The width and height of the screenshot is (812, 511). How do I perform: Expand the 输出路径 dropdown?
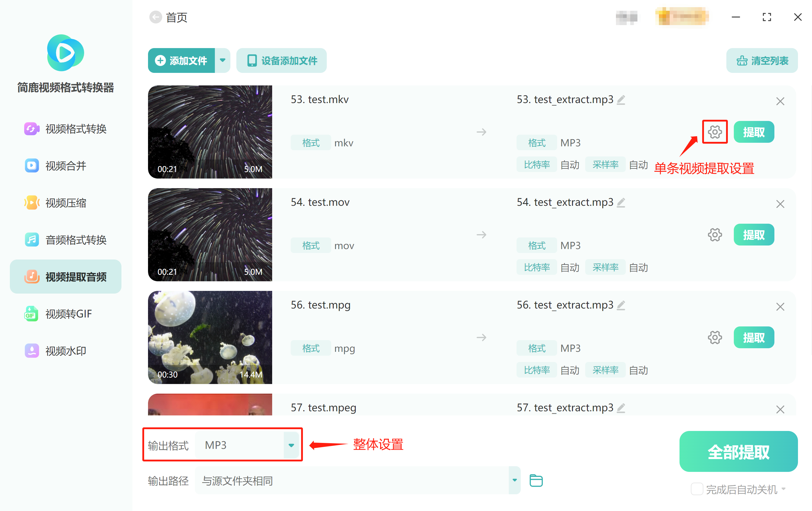coord(514,480)
